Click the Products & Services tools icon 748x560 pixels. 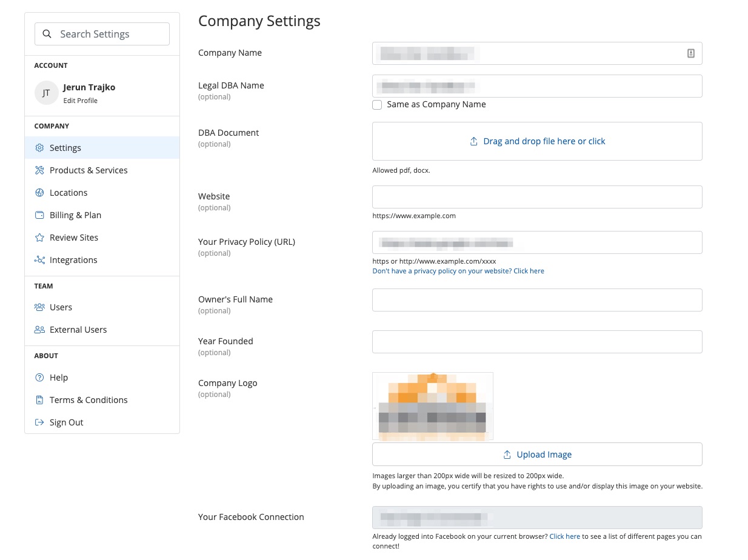tap(39, 170)
